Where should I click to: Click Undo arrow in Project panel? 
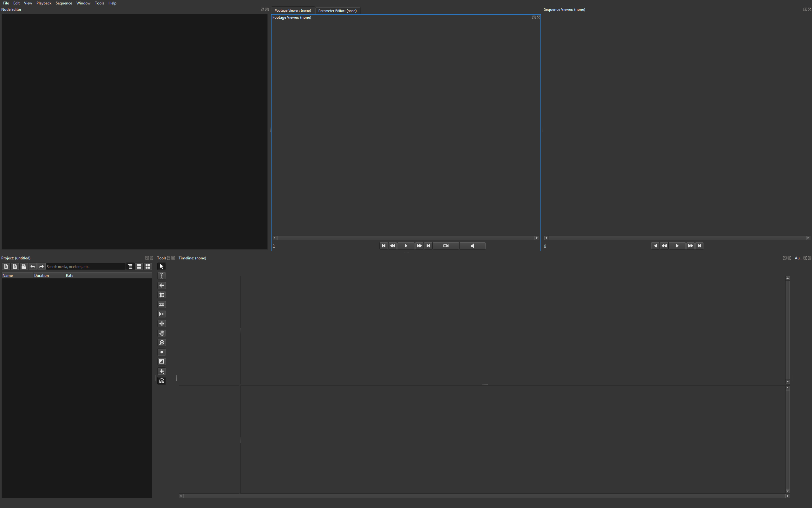click(x=33, y=266)
